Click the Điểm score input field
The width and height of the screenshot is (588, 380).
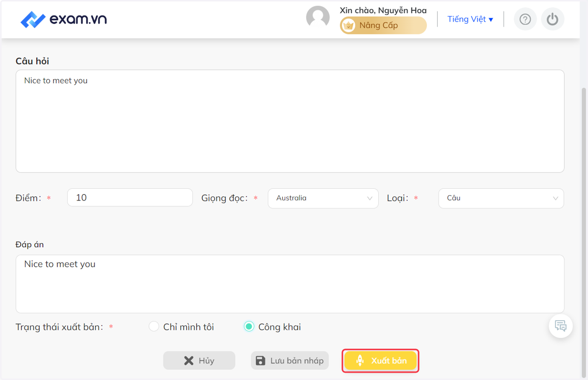pyautogui.click(x=130, y=198)
